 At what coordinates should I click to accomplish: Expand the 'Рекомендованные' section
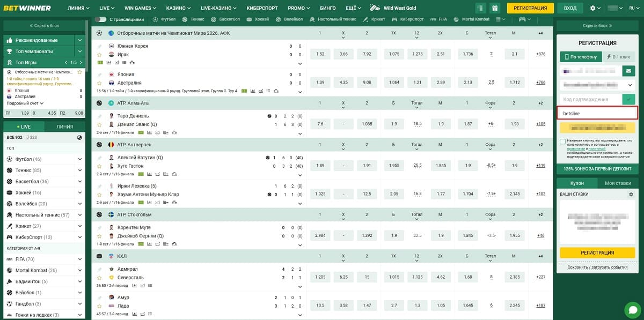tap(79, 40)
